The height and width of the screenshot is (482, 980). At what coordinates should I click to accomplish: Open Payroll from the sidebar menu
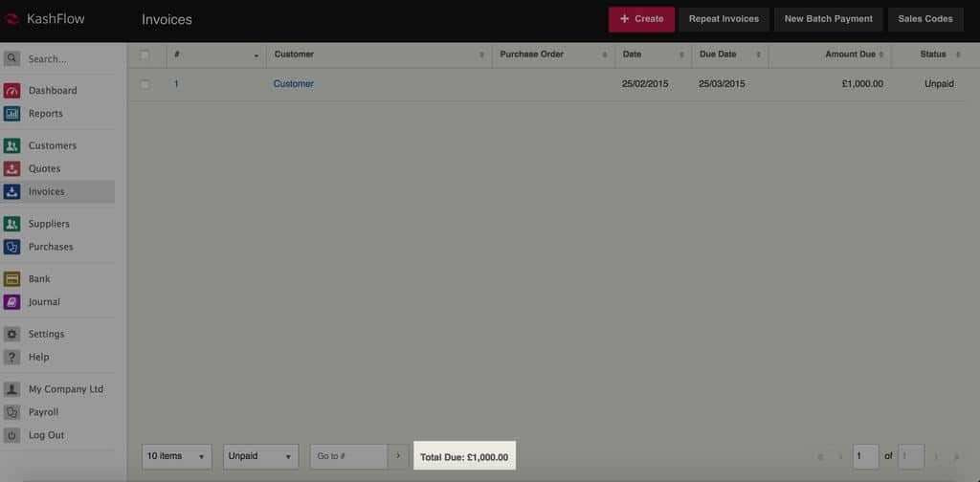[43, 412]
